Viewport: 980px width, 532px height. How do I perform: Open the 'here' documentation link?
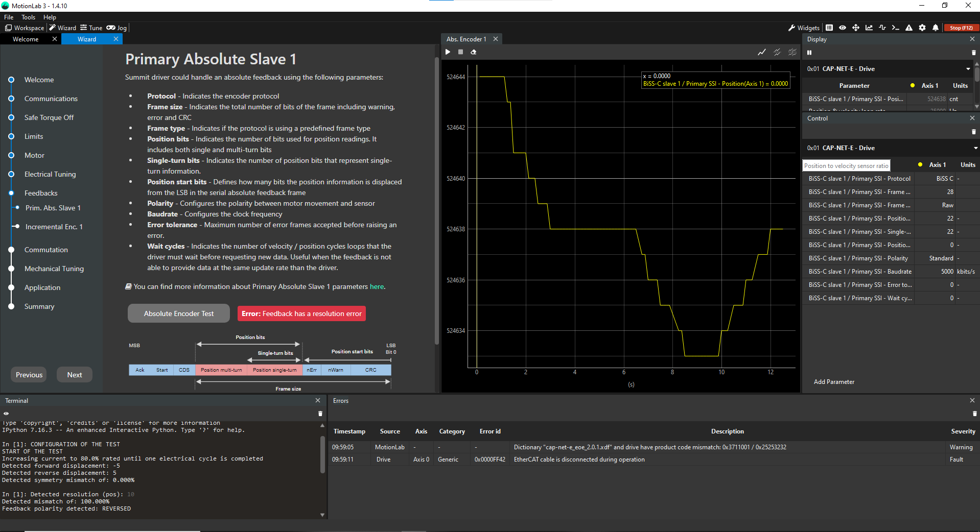click(377, 287)
